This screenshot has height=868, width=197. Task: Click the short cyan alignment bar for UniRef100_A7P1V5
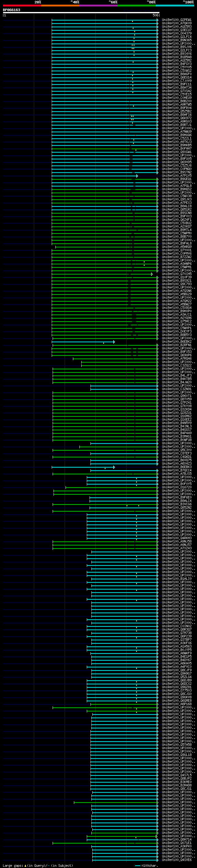click(x=94, y=176)
